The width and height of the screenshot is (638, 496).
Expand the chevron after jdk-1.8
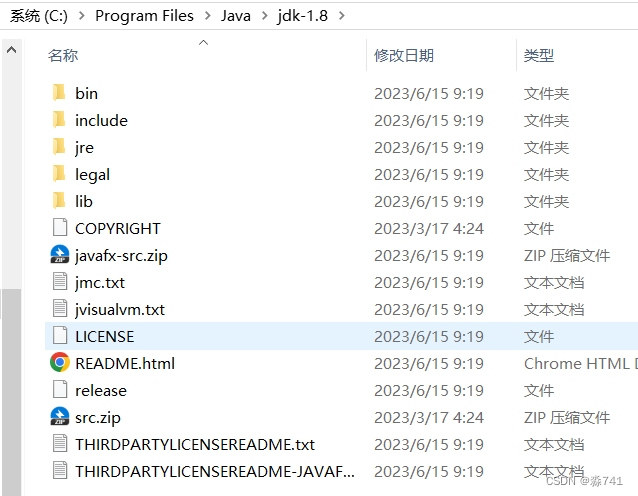pos(341,16)
